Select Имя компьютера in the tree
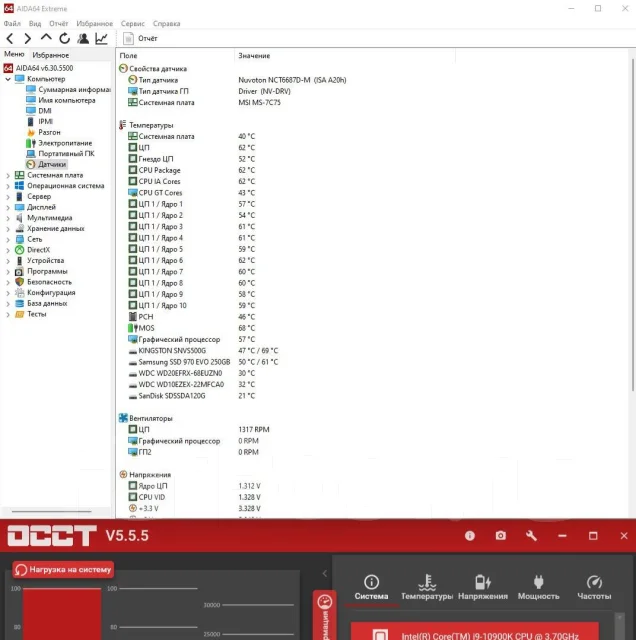Image resolution: width=636 pixels, height=640 pixels. [61, 100]
